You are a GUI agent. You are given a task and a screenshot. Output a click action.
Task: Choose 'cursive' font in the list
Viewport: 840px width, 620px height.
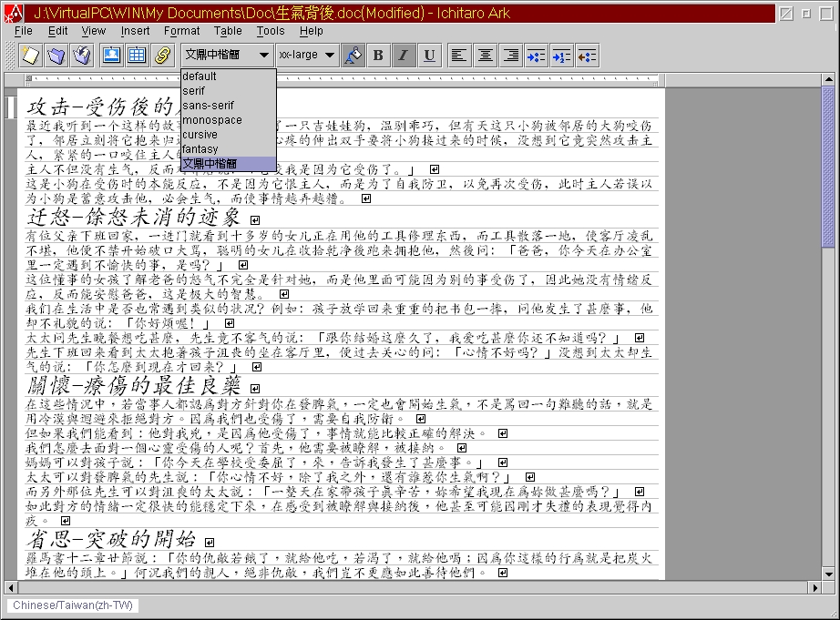click(229, 134)
